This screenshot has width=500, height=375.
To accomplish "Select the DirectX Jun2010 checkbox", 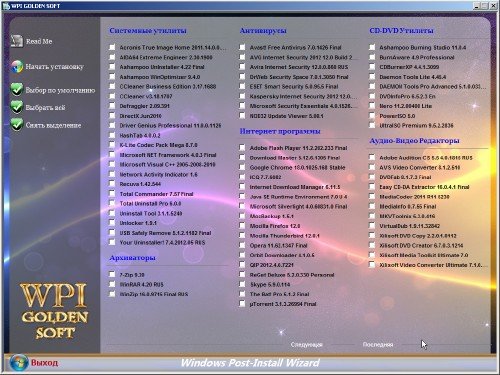I will tap(112, 116).
